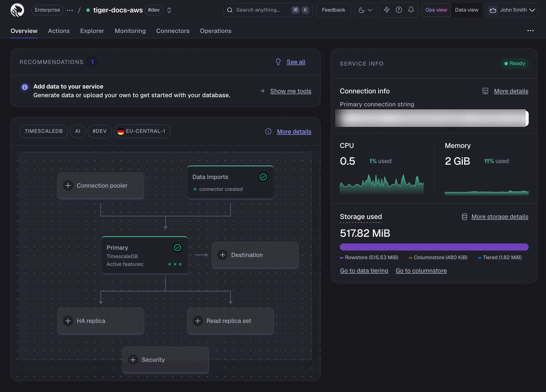This screenshot has width=546, height=392.
Task: Open the John Smith account menu
Action: pos(511,10)
